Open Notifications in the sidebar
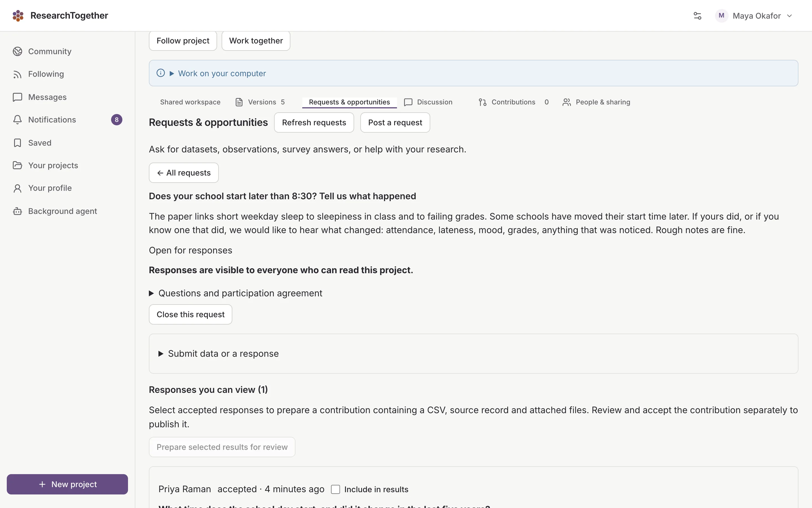The image size is (812, 508). tap(67, 120)
